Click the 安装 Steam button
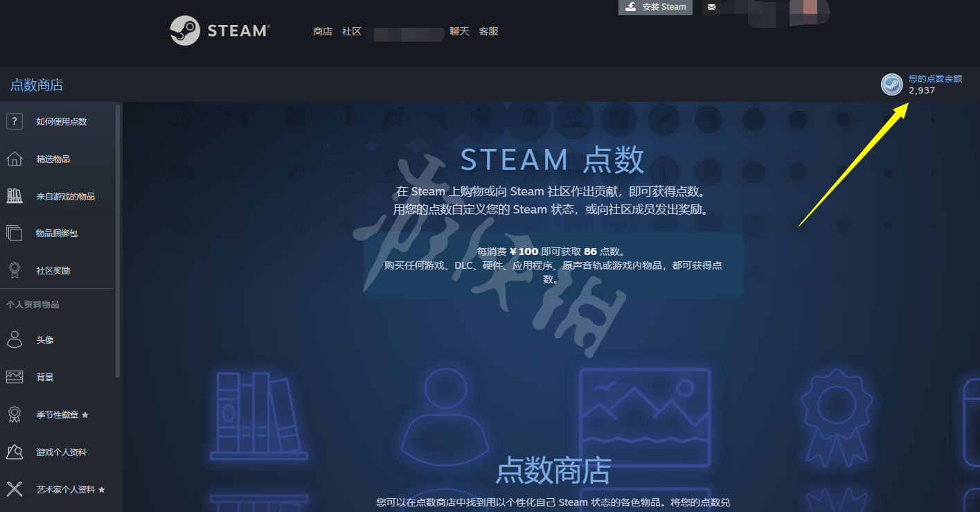The image size is (980, 512). click(x=655, y=7)
